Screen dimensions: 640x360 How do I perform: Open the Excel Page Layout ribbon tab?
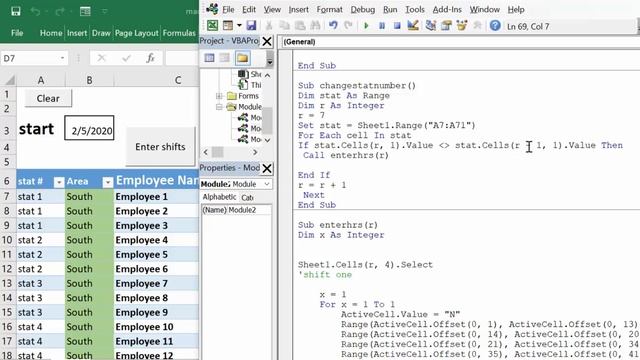pyautogui.click(x=136, y=33)
